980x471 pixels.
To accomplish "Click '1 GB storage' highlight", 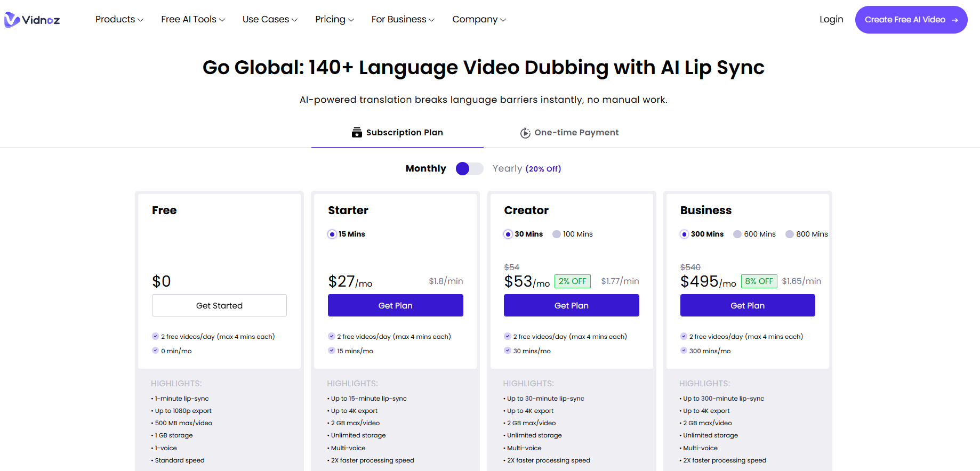I will tap(174, 435).
